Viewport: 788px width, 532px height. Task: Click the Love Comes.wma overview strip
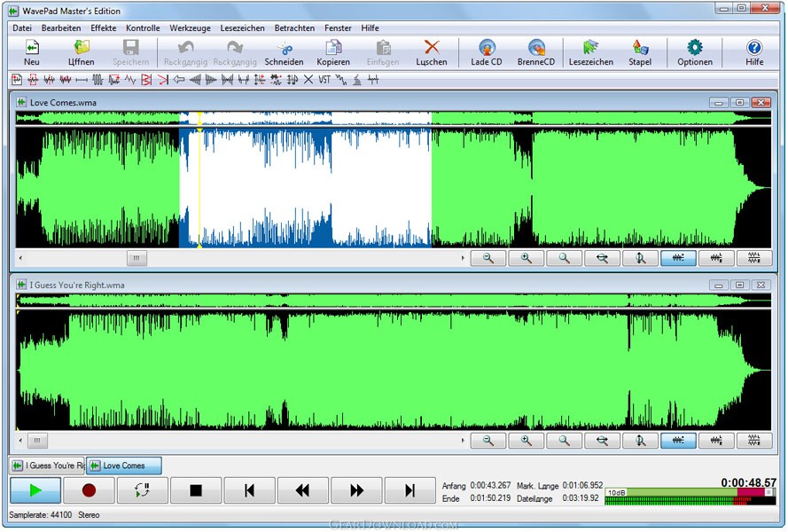pyautogui.click(x=393, y=118)
